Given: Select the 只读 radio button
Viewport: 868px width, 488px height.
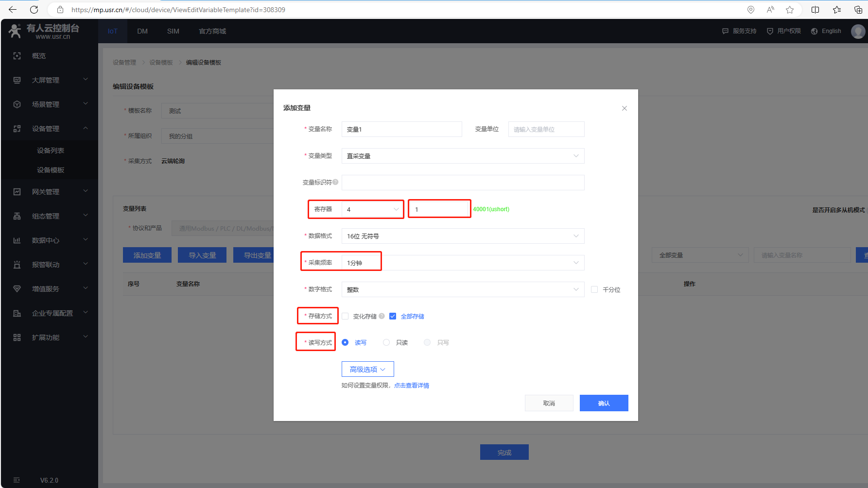Looking at the screenshot, I should pos(386,342).
